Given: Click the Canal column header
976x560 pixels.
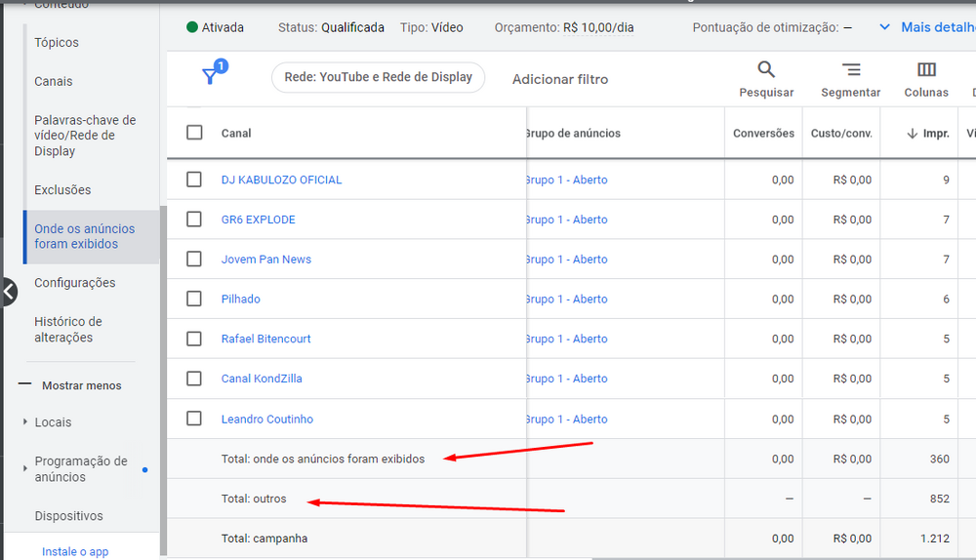Looking at the screenshot, I should (236, 133).
